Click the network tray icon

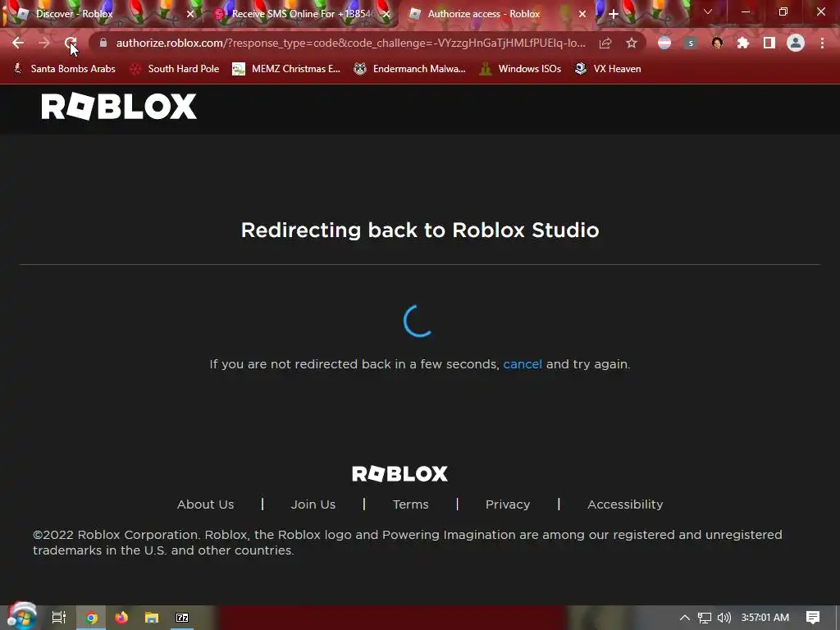click(705, 618)
